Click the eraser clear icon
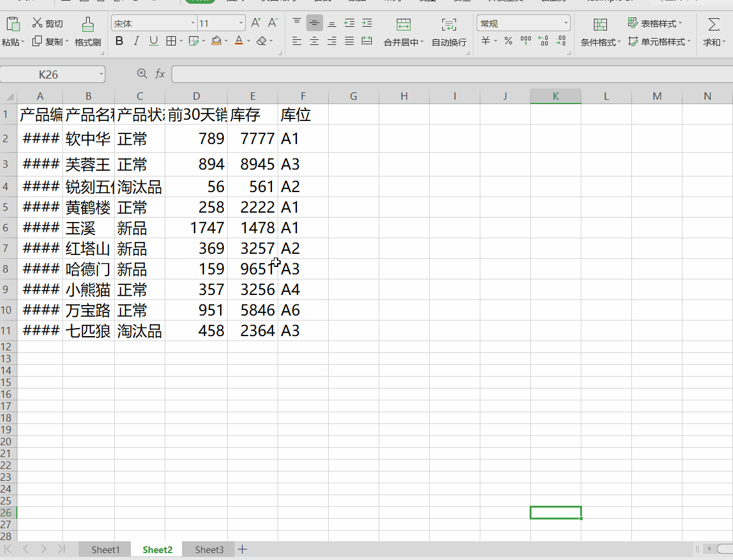The image size is (733, 560). 261,41
